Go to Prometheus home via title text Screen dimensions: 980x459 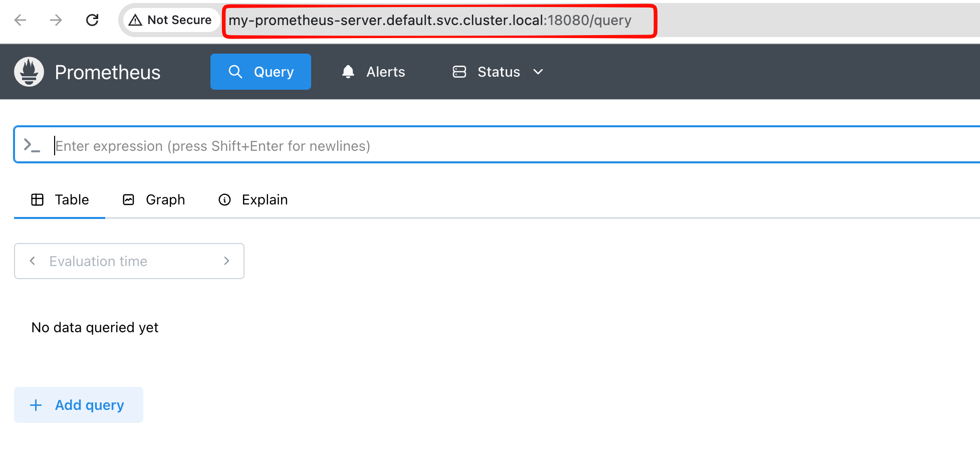tap(107, 72)
